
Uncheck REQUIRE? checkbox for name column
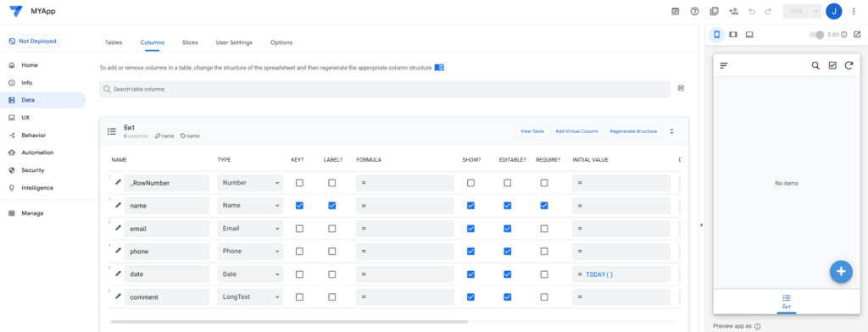[x=544, y=205]
